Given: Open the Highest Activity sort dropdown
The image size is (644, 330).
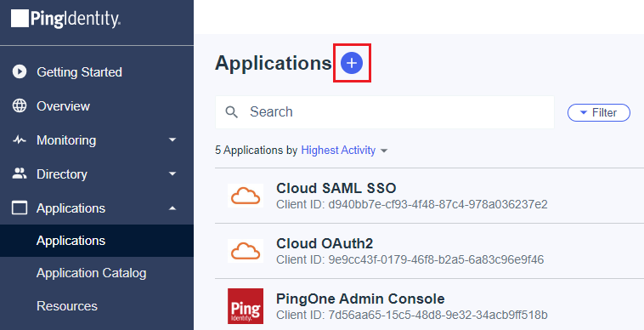Looking at the screenshot, I should click(344, 151).
